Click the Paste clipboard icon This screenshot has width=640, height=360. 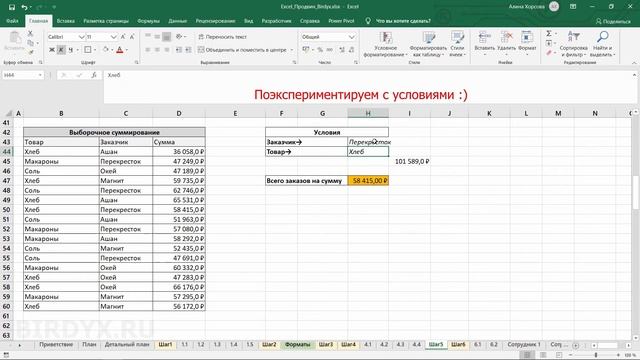pyautogui.click(x=15, y=38)
